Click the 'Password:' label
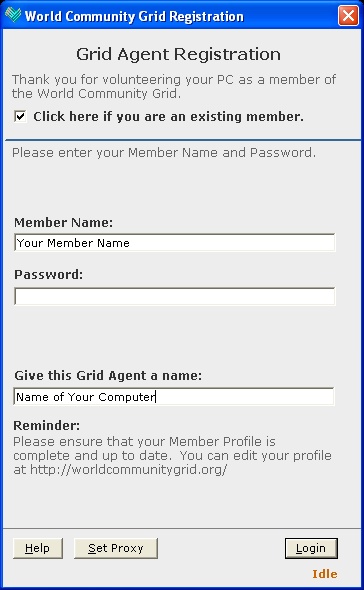This screenshot has height=590, width=364. point(49,274)
